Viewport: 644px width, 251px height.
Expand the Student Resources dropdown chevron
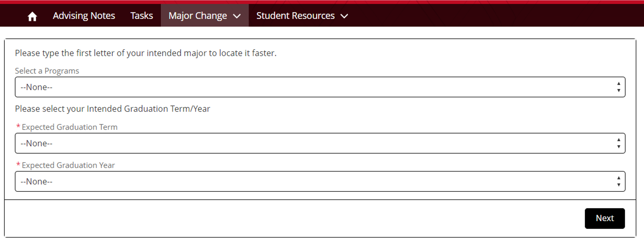click(344, 15)
